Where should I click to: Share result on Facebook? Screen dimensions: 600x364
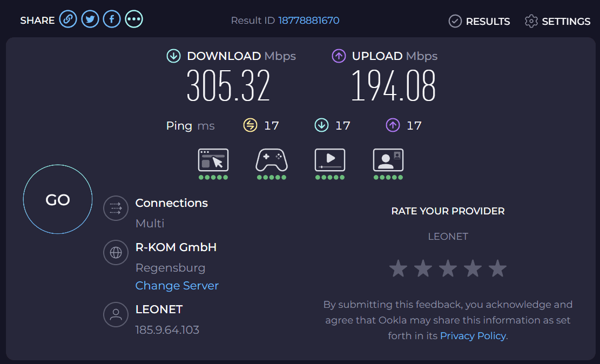point(112,19)
